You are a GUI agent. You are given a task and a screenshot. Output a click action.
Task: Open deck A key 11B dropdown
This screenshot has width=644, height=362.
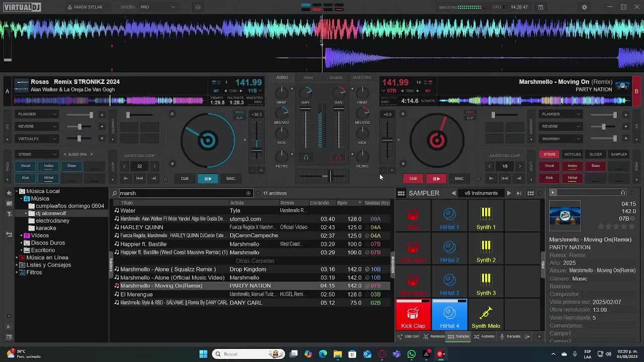click(254, 91)
